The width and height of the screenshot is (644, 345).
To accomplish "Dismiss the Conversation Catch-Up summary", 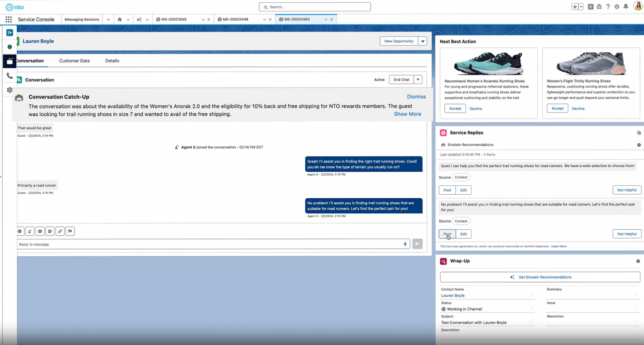I will point(416,97).
